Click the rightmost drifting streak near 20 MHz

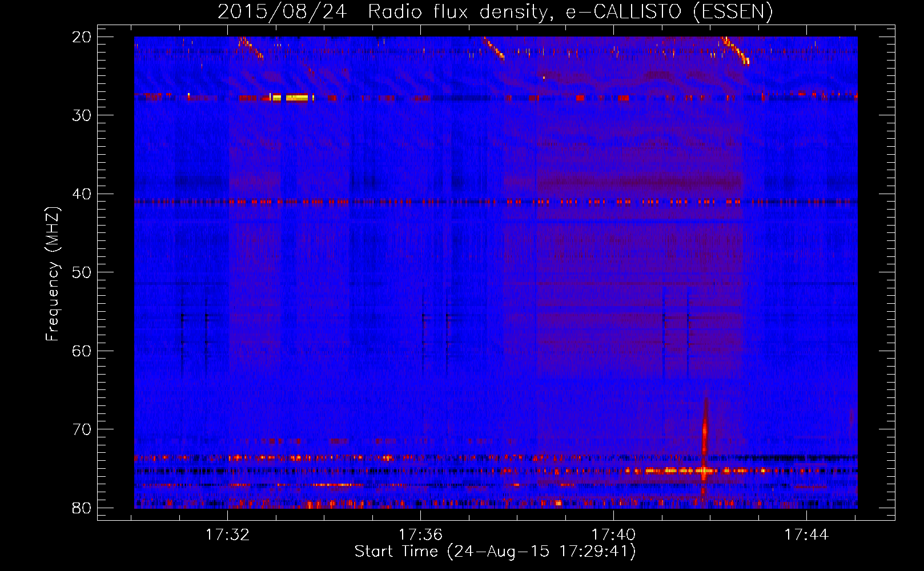735,50
